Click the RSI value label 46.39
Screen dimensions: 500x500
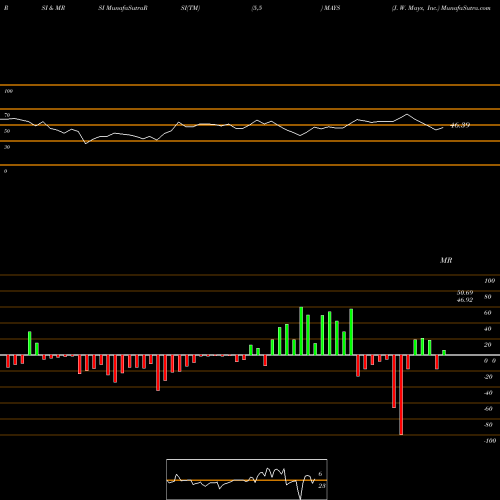click(x=460, y=125)
